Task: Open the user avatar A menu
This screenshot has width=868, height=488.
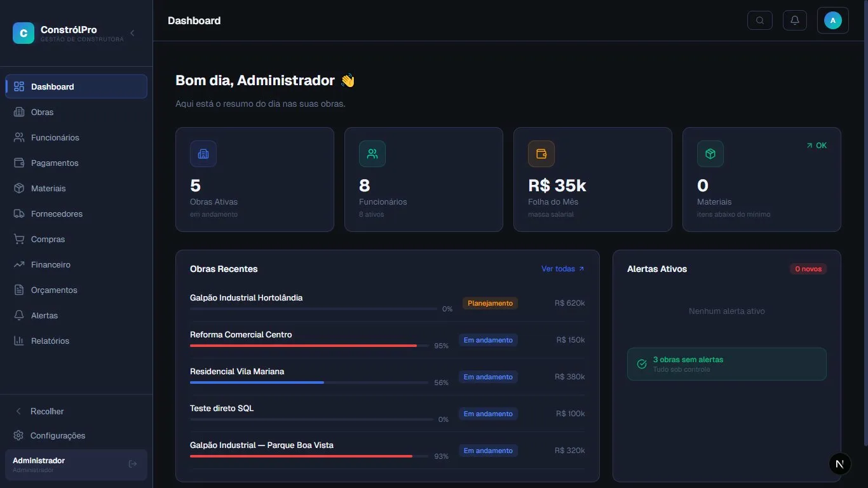Action: coord(833,20)
